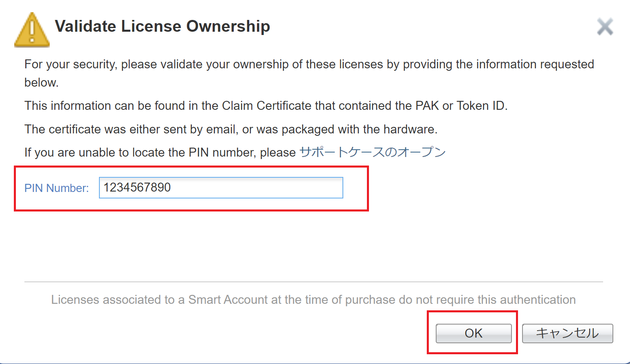Screen dimensions: 630x364
Task: Click the hazard icon near Validate License Ownership
Action: tap(32, 28)
